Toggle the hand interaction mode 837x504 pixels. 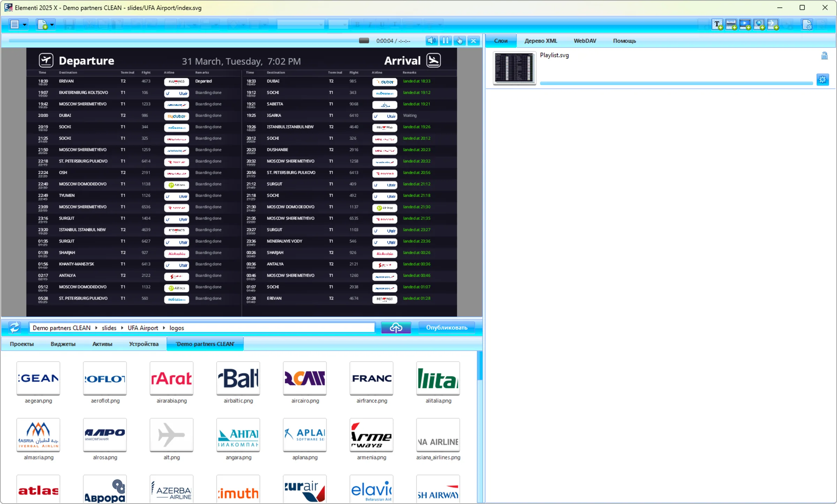point(460,40)
